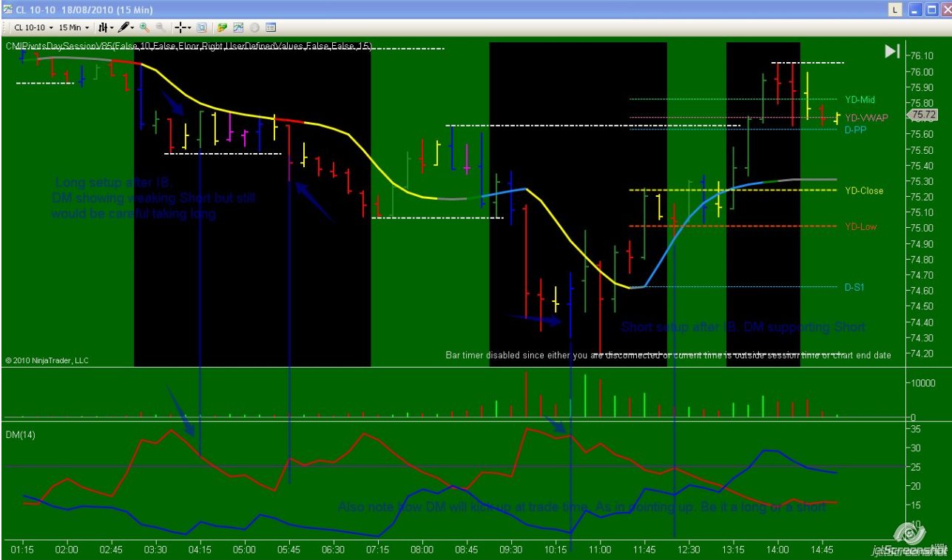Select the YD-Low pivot label
The image size is (952, 560).
pos(860,227)
